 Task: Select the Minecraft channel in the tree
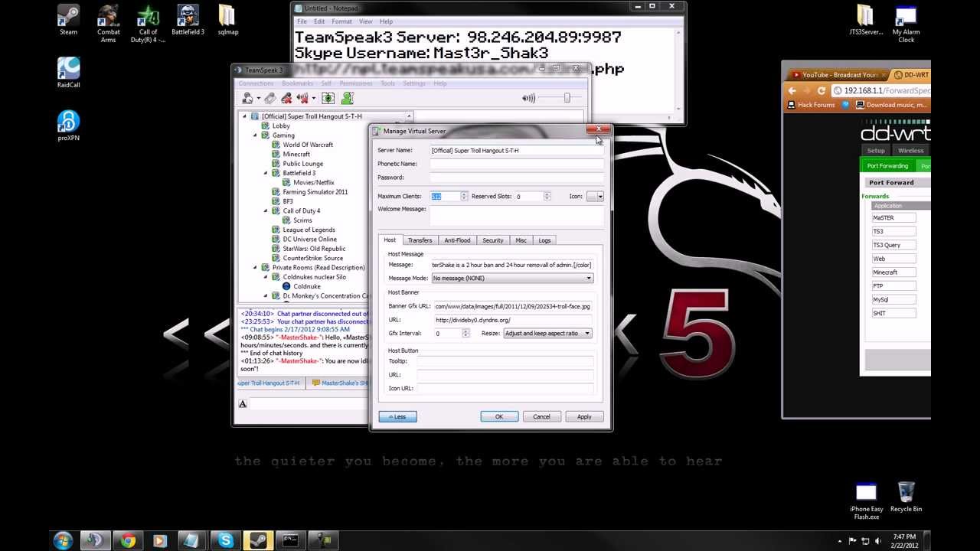coord(296,154)
